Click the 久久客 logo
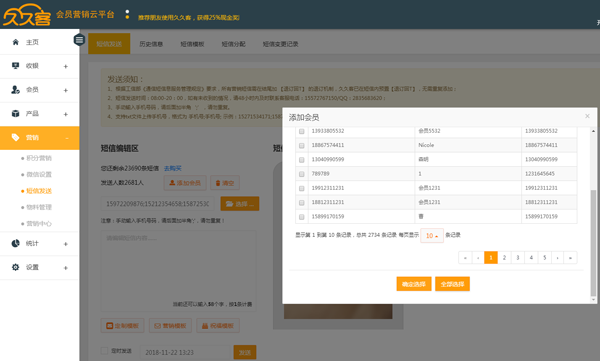Viewport: 600px width, 361px height. click(27, 15)
